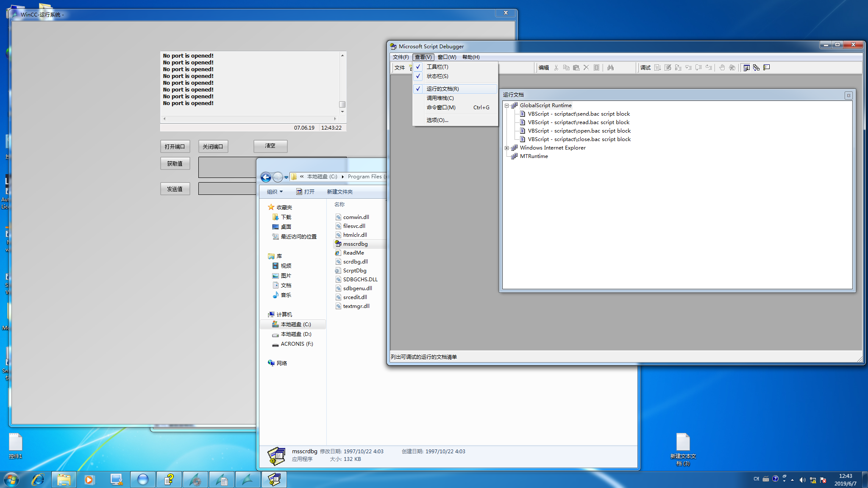The width and height of the screenshot is (868, 488).
Task: Click the Paste icon in the edit toolbar
Action: [x=576, y=68]
